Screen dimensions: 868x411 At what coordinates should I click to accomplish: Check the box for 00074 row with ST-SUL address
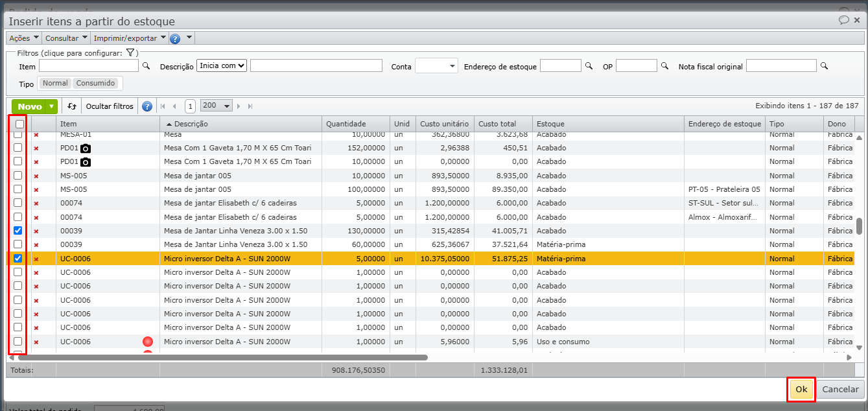pyautogui.click(x=18, y=203)
